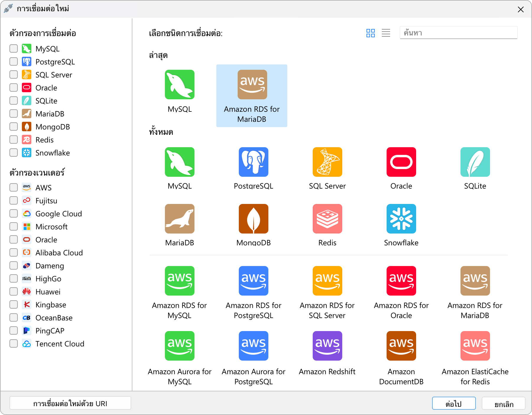This screenshot has height=415, width=532.
Task: Toggle SQL Server connection filter checkbox
Action: click(x=14, y=74)
